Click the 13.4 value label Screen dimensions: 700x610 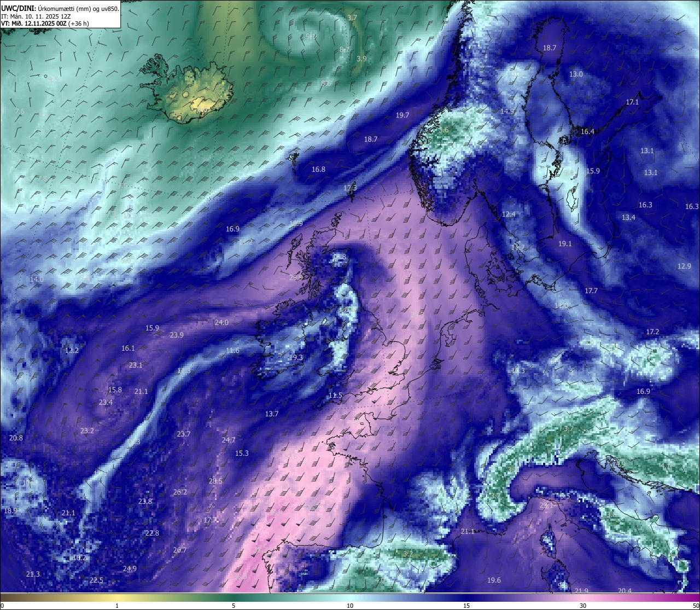coord(628,217)
